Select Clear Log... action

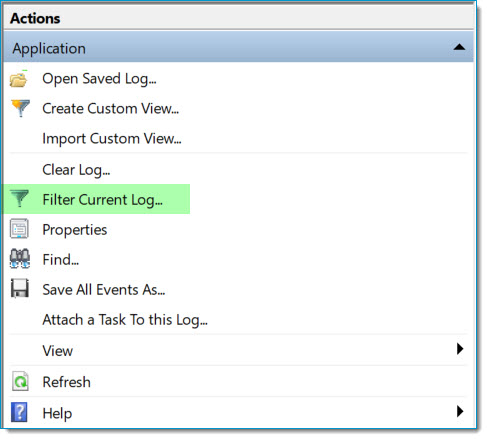(x=76, y=170)
